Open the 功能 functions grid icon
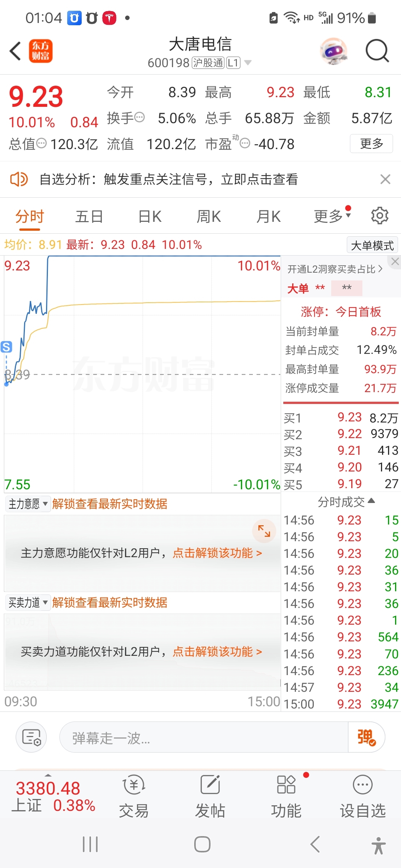Image resolution: width=401 pixels, height=868 pixels. 286,785
